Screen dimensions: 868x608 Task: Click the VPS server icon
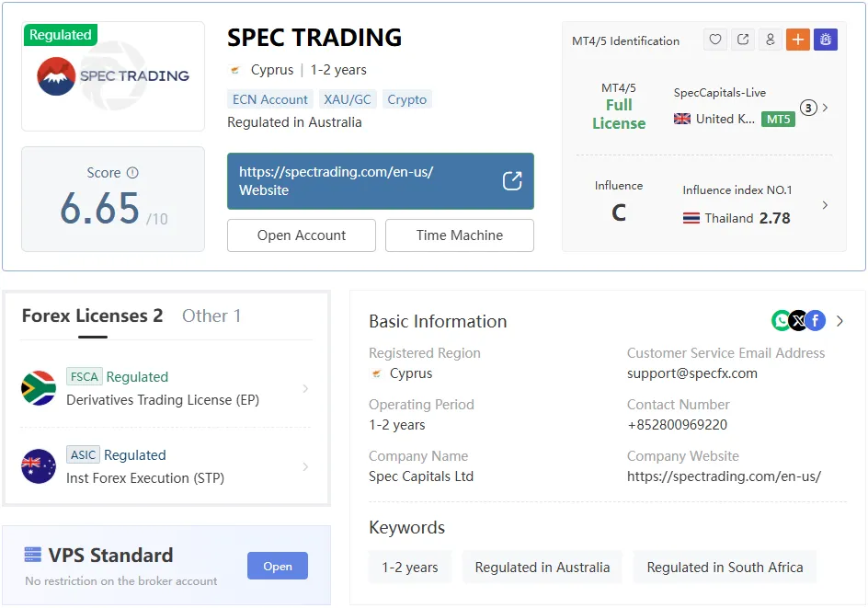click(x=33, y=555)
